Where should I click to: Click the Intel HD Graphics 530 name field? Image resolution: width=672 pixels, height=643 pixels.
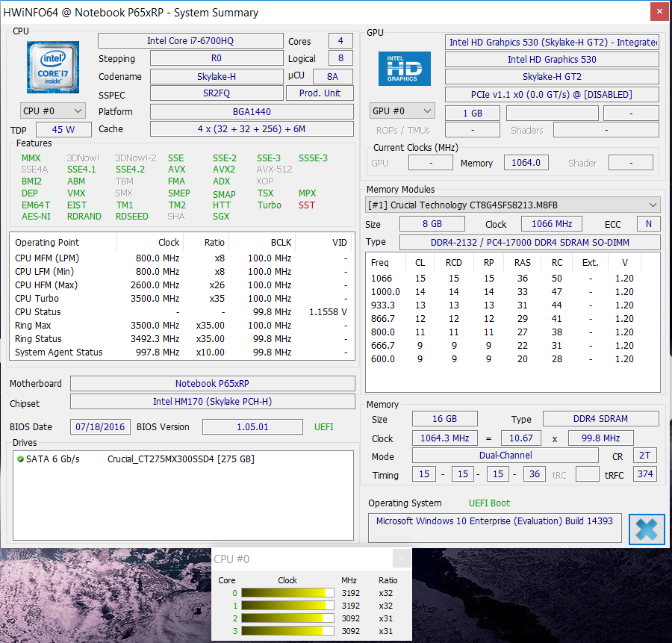click(x=552, y=60)
